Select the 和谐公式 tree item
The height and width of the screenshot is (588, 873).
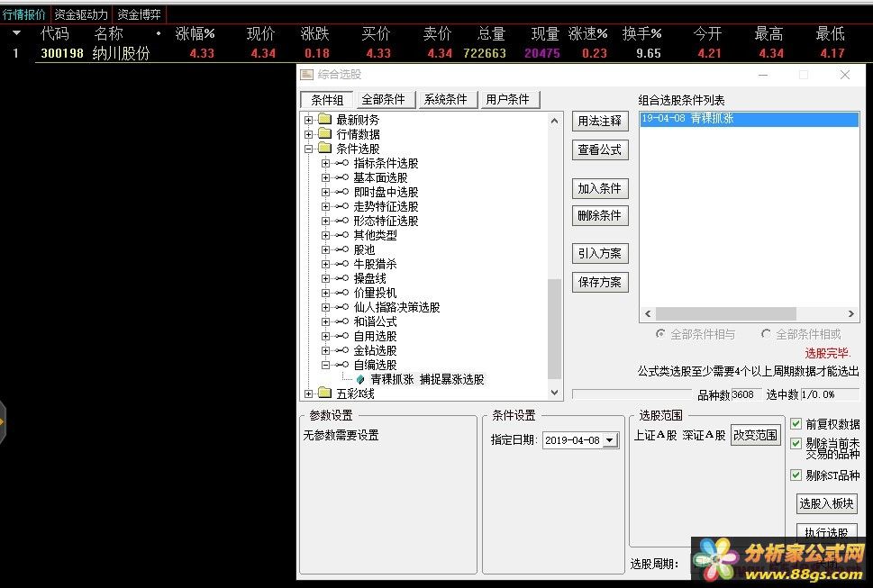375,321
